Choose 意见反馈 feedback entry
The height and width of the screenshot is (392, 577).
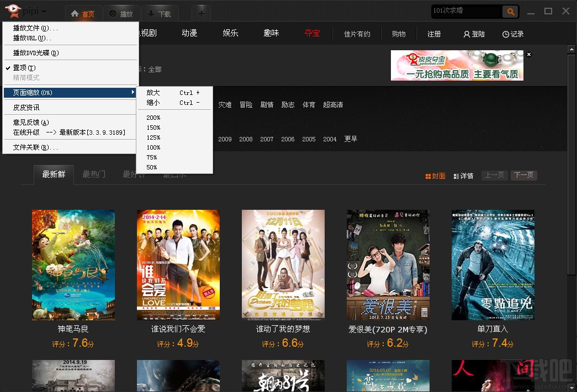coord(70,122)
